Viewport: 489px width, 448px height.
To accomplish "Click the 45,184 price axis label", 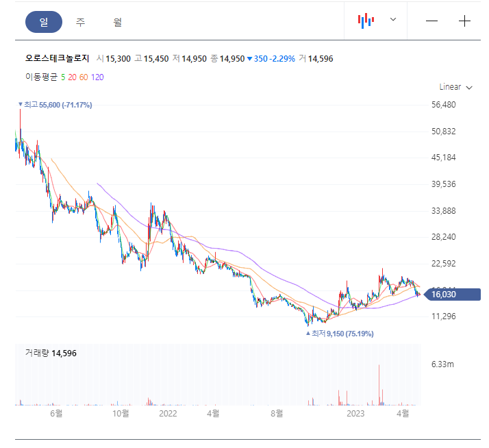I will pyautogui.click(x=444, y=158).
